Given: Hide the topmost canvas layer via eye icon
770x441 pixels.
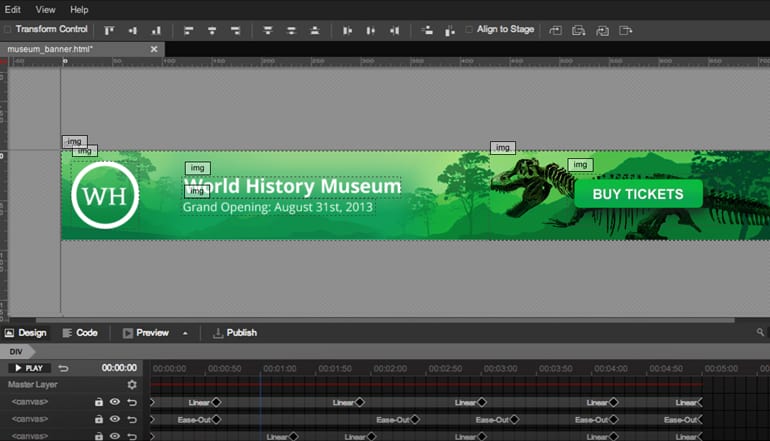Looking at the screenshot, I should tap(115, 402).
